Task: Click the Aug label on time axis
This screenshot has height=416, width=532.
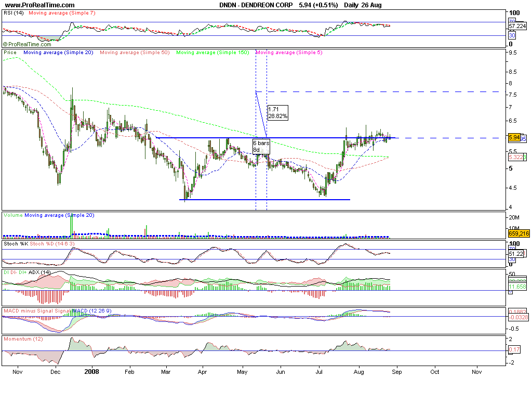Action: coord(359,372)
